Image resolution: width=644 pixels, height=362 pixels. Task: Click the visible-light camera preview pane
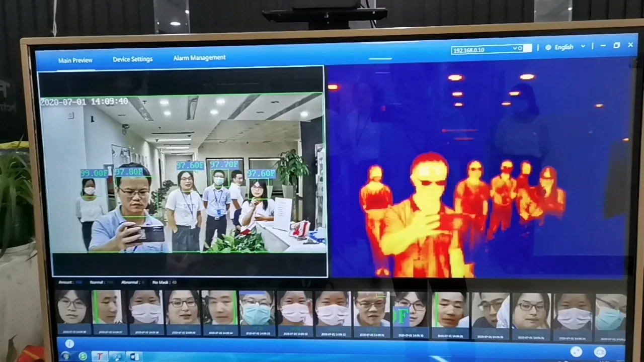pyautogui.click(x=182, y=172)
